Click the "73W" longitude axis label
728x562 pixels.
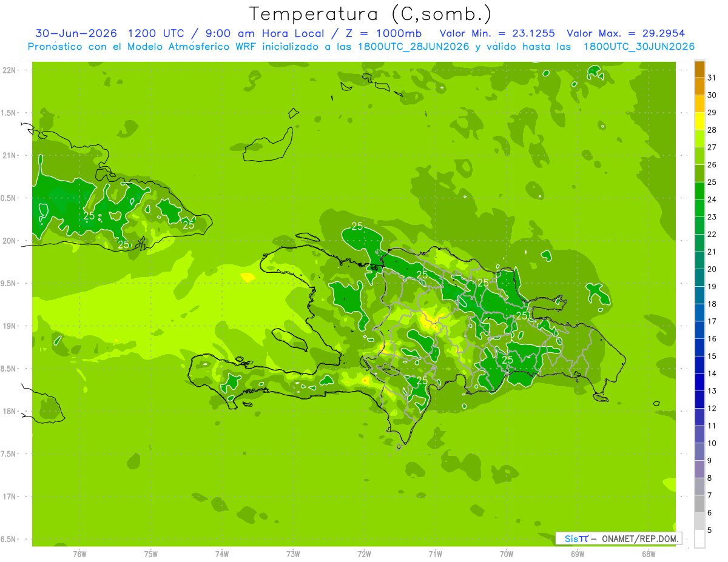point(293,555)
